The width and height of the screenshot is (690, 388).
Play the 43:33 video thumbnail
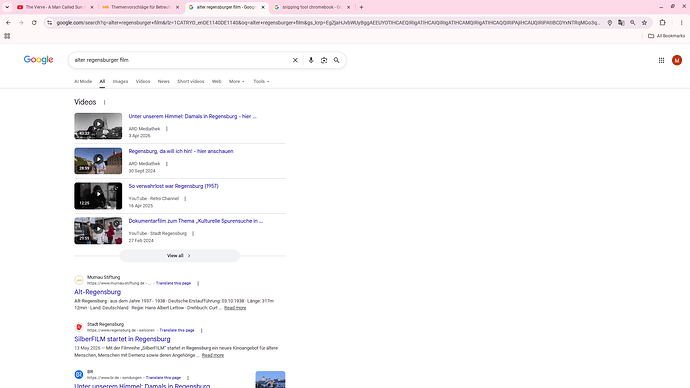tap(98, 126)
